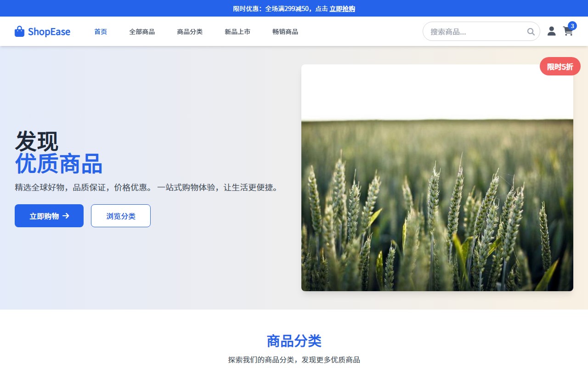The image size is (588, 368).
Task: Click the right arrow inside 立即购物 button
Action: tap(66, 216)
